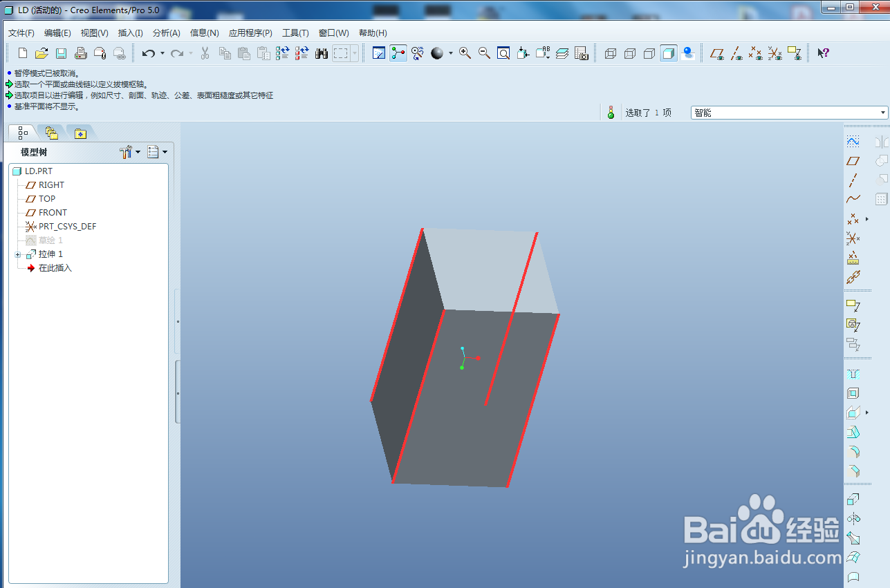Open the 编辑(E) menu
Viewport: 890px width, 588px height.
click(x=57, y=33)
